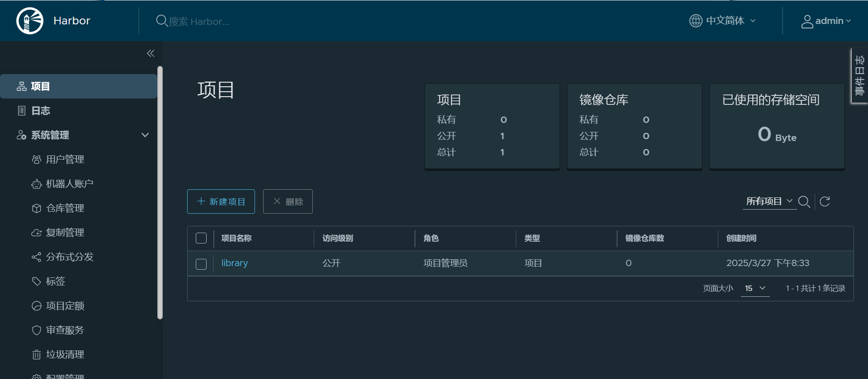
Task: Open the library project link
Action: (235, 263)
